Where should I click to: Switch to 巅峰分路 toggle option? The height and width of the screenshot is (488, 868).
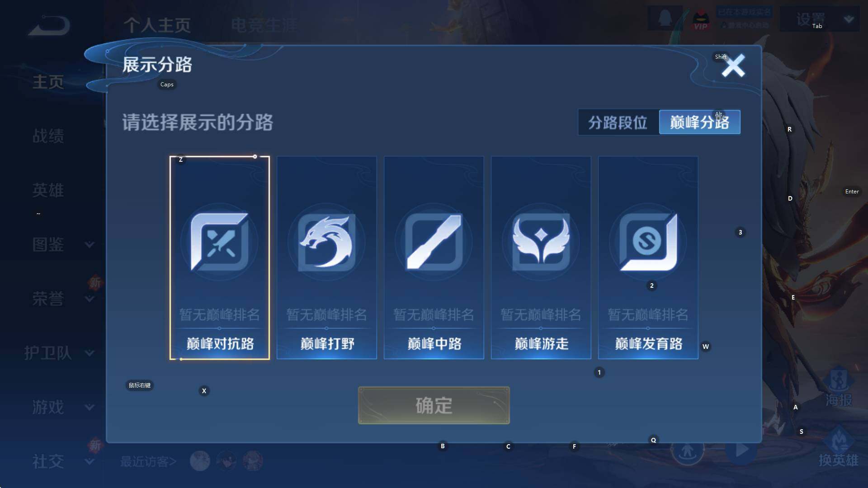coord(699,122)
